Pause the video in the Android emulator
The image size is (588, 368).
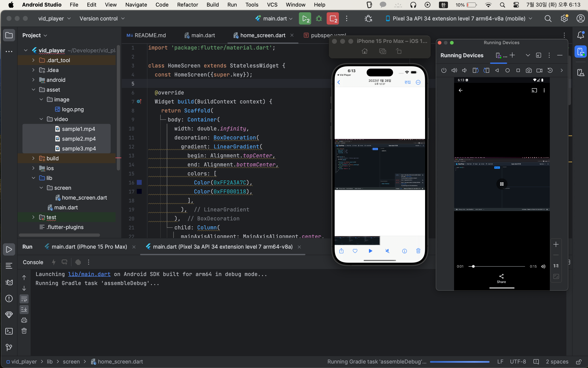502,184
